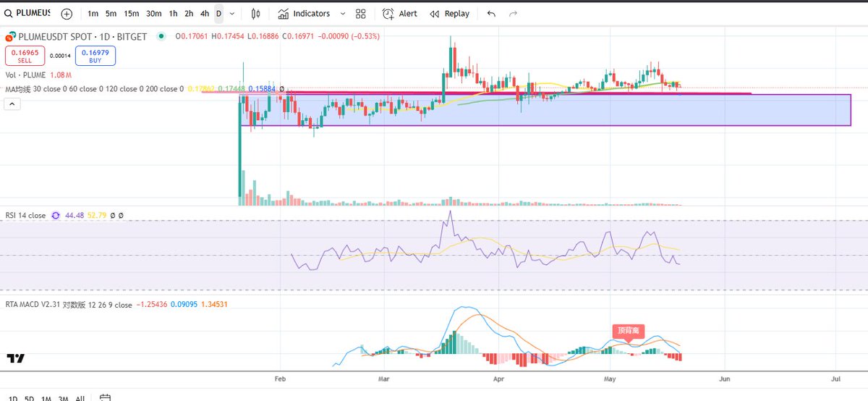Click the Jun date axis label

tap(724, 378)
